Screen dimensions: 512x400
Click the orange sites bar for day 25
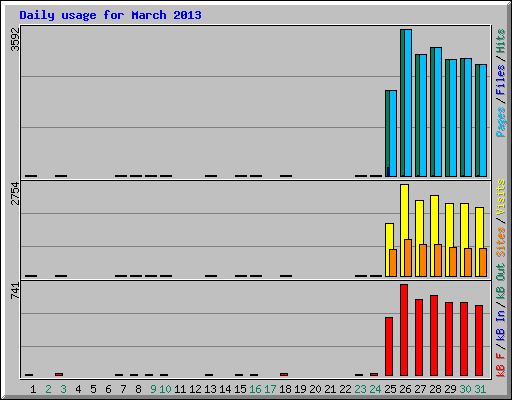tap(393, 263)
